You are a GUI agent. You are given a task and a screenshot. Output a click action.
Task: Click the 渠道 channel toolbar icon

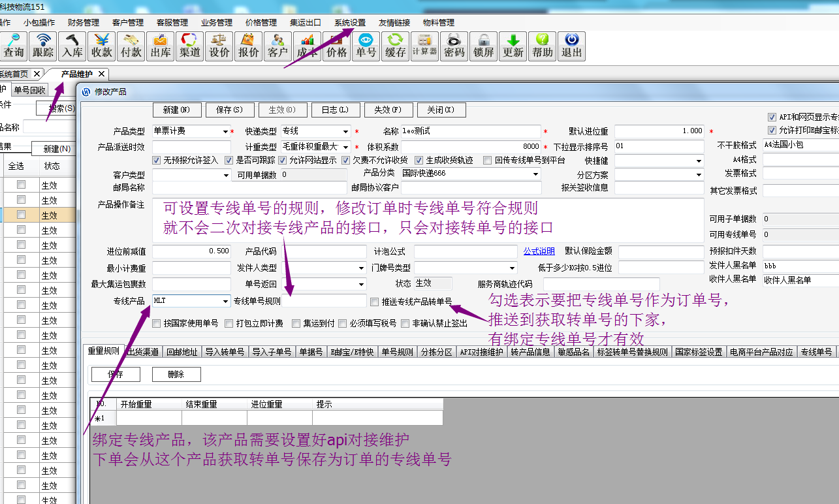[190, 46]
